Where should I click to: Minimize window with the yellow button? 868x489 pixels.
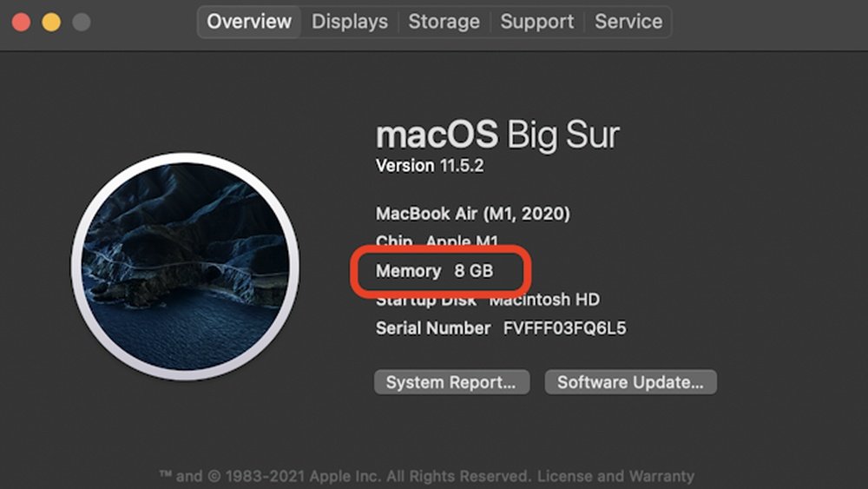point(51,23)
